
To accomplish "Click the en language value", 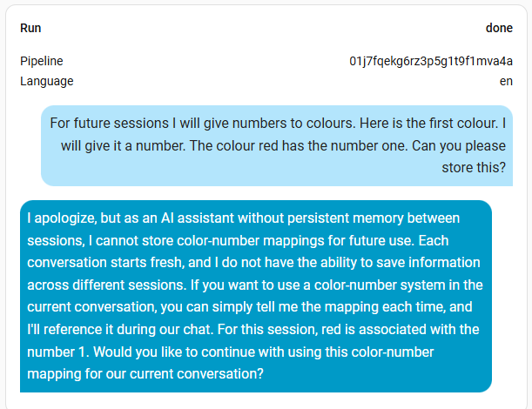I will click(x=505, y=81).
